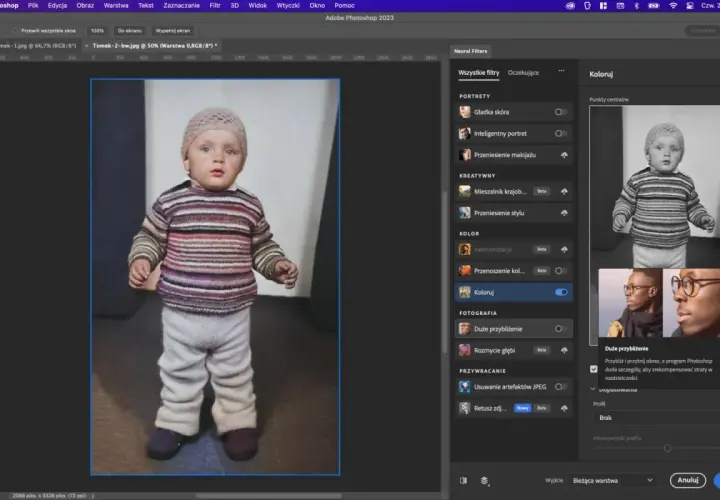Turn on Usuwanie artefaktów JPEG toggle
The image size is (720, 500).
click(560, 387)
